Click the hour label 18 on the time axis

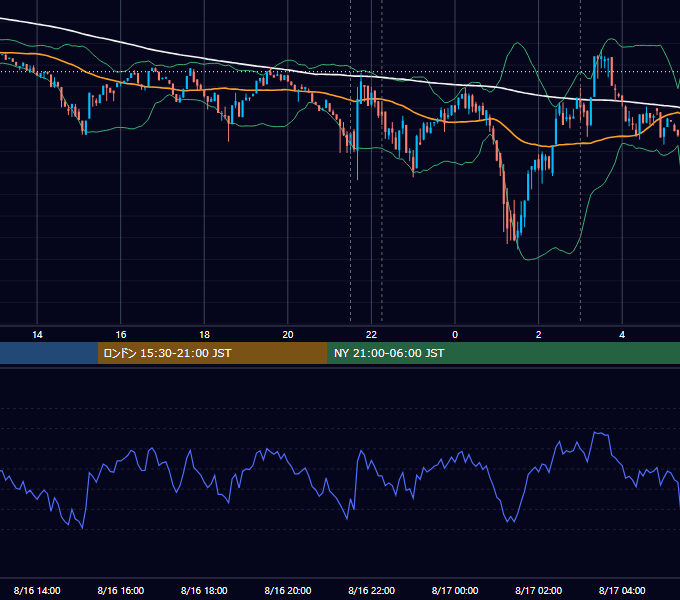click(x=204, y=335)
